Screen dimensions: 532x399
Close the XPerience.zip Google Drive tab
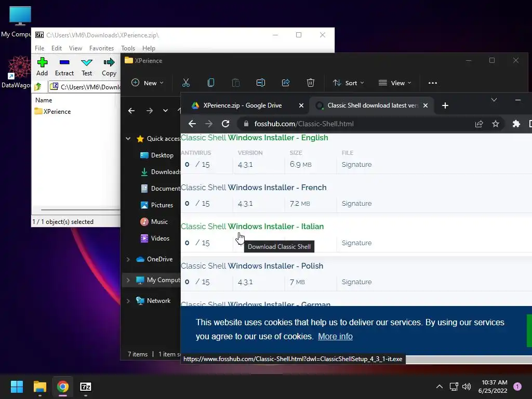pos(301,105)
